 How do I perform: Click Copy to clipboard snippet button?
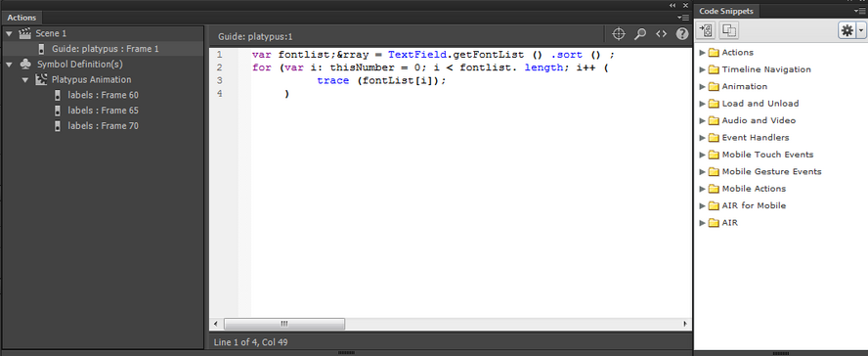pyautogui.click(x=728, y=30)
